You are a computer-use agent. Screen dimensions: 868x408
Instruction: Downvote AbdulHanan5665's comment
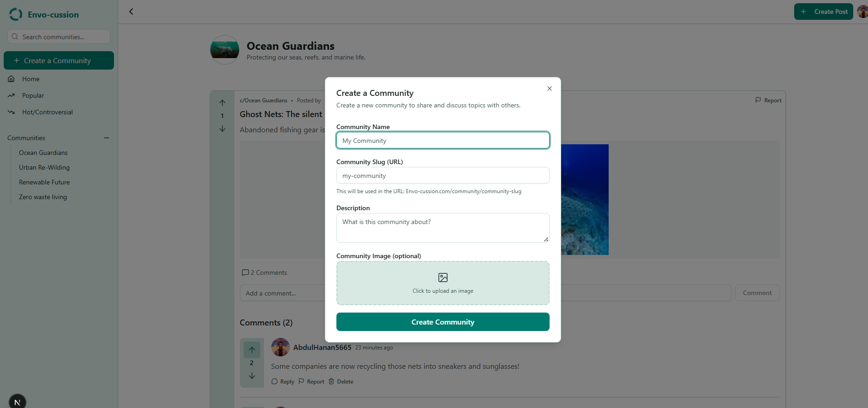tap(252, 376)
